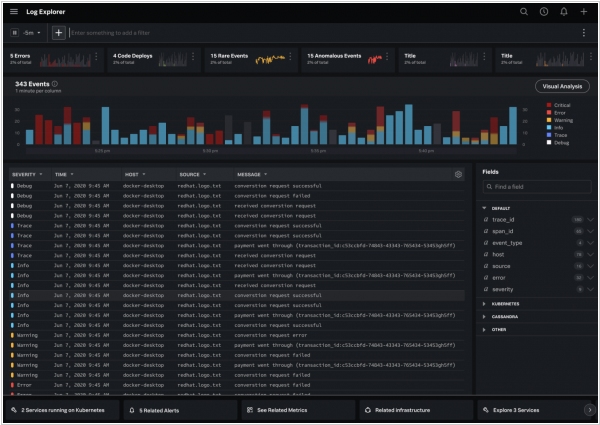Click the plus icon in top-right header
Image resolution: width=600 pixels, height=425 pixels.
click(583, 11)
